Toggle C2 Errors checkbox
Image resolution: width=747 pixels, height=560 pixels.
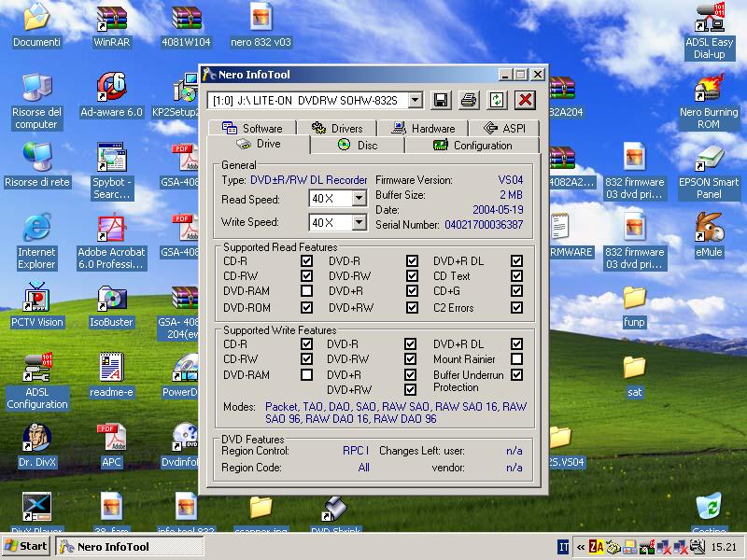pos(517,308)
